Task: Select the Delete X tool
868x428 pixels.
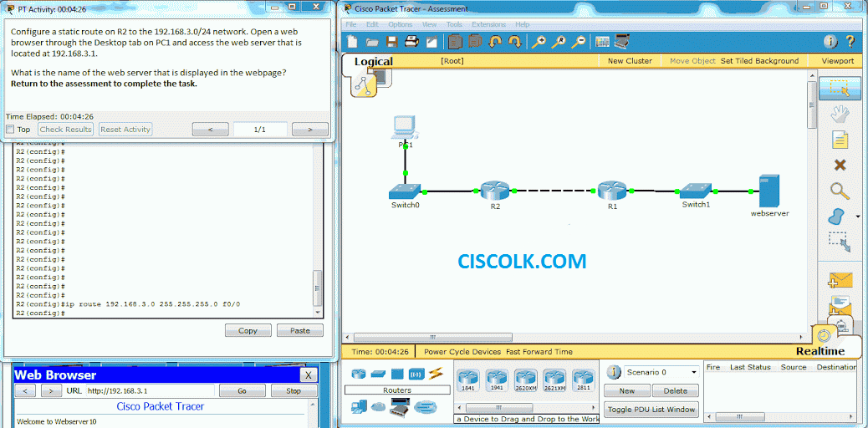Action: [x=840, y=165]
